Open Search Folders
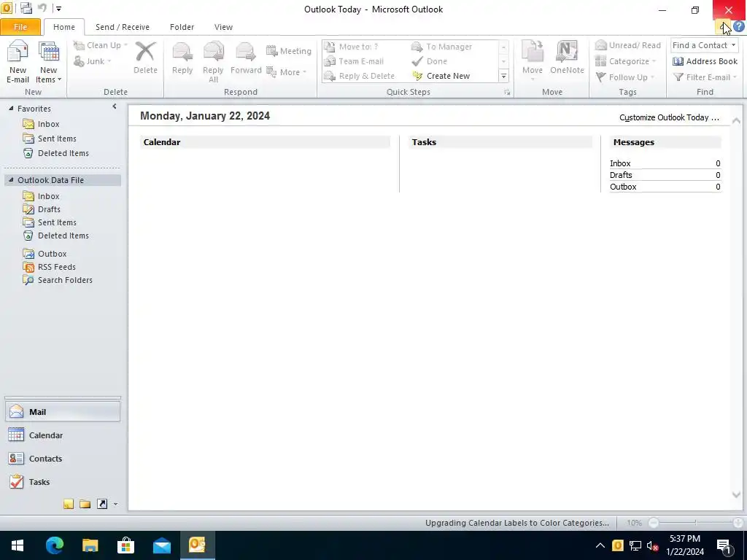This screenshot has width=747, height=560. point(58,280)
